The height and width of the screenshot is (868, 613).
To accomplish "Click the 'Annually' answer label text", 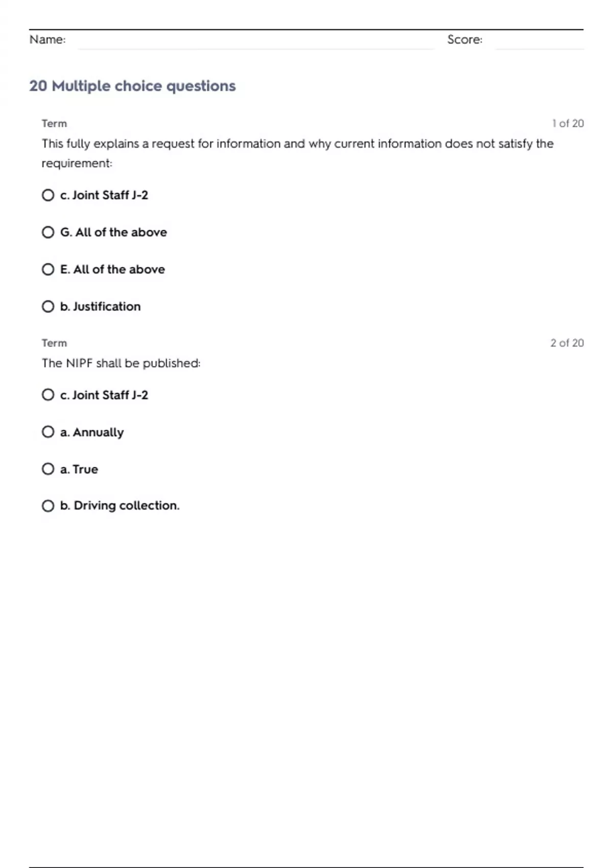I will click(98, 432).
